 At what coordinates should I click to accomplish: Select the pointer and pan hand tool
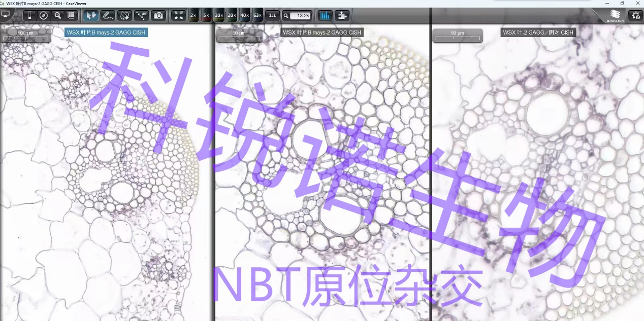click(x=91, y=15)
